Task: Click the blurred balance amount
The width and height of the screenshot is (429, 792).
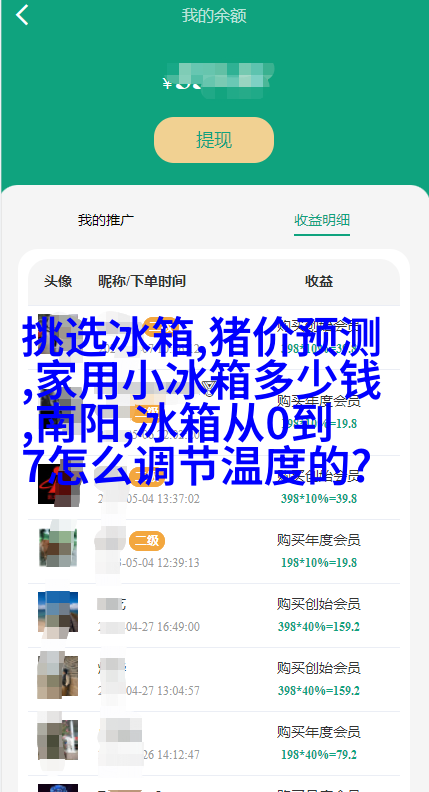Action: coord(218,81)
